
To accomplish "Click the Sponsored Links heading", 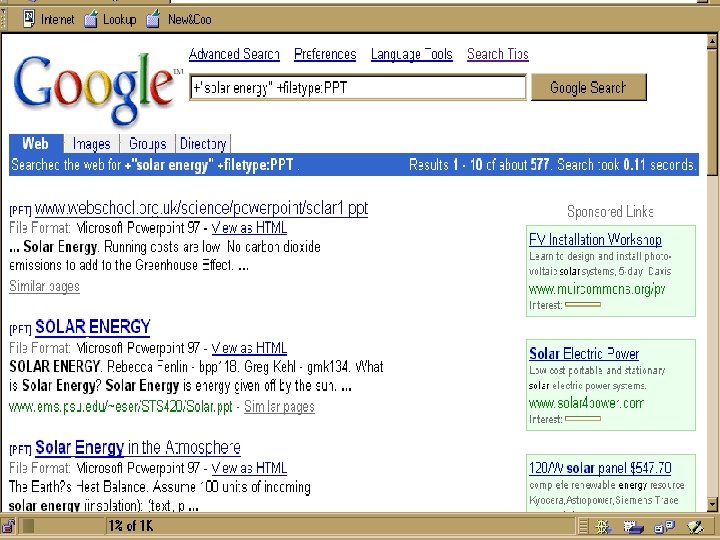I will (610, 212).
